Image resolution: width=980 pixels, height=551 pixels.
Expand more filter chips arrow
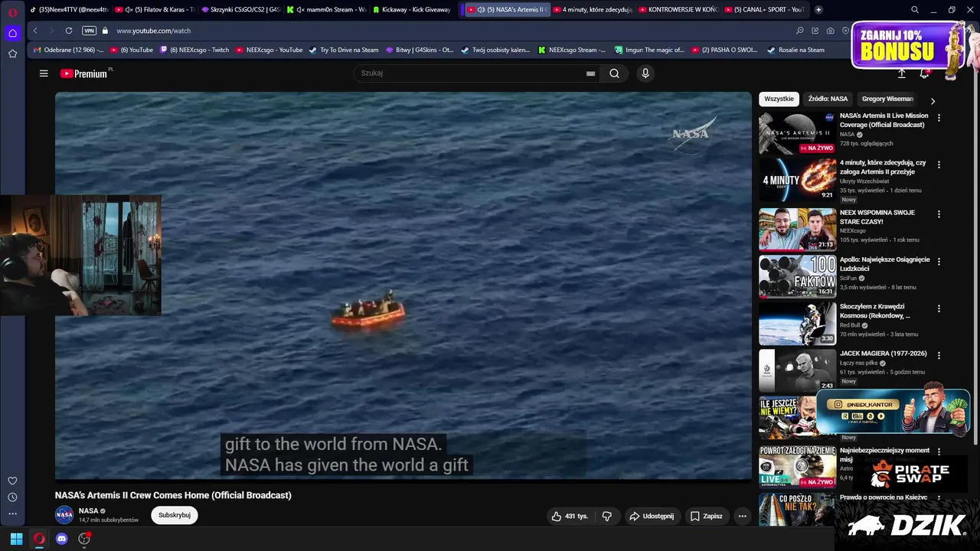coord(933,100)
